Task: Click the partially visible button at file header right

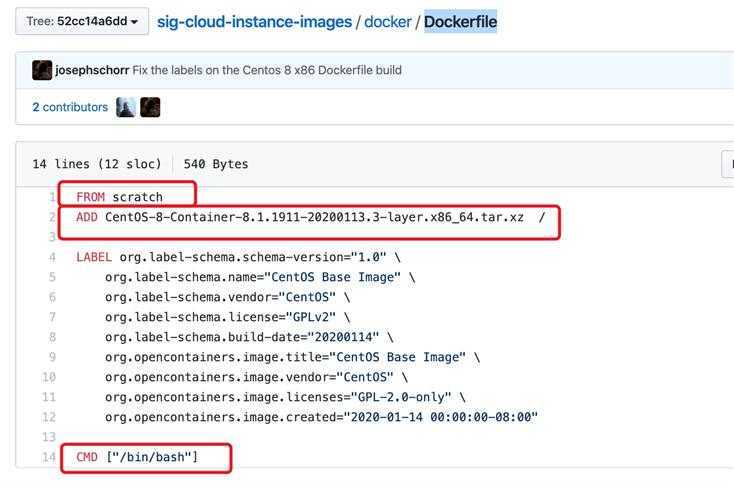Action: [728, 164]
